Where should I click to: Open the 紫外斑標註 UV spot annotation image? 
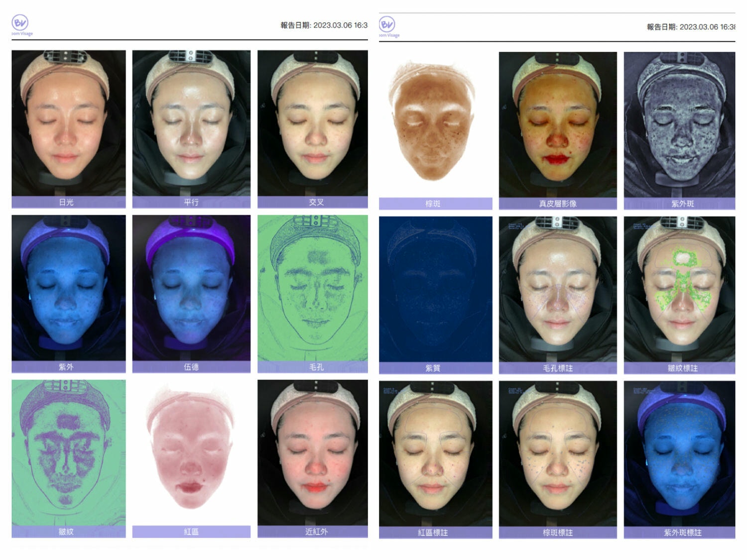point(679,454)
